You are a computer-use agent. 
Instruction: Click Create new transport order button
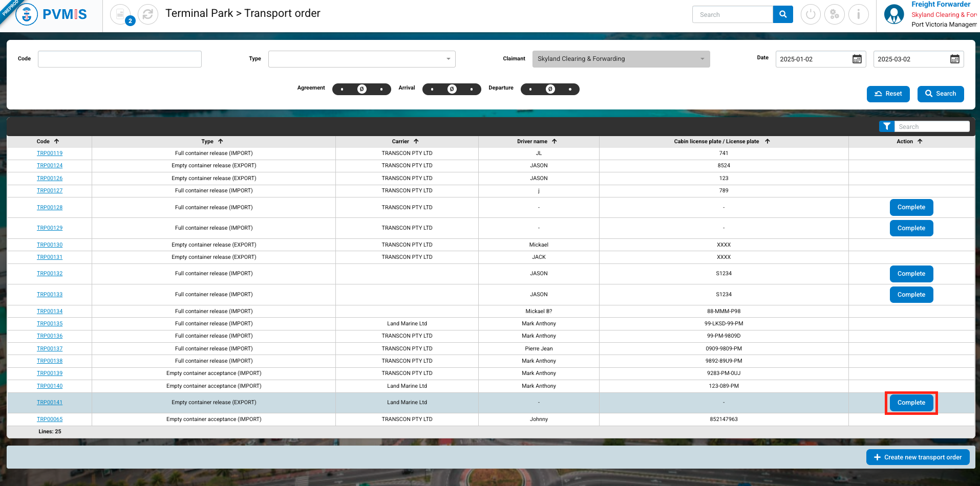coord(918,457)
